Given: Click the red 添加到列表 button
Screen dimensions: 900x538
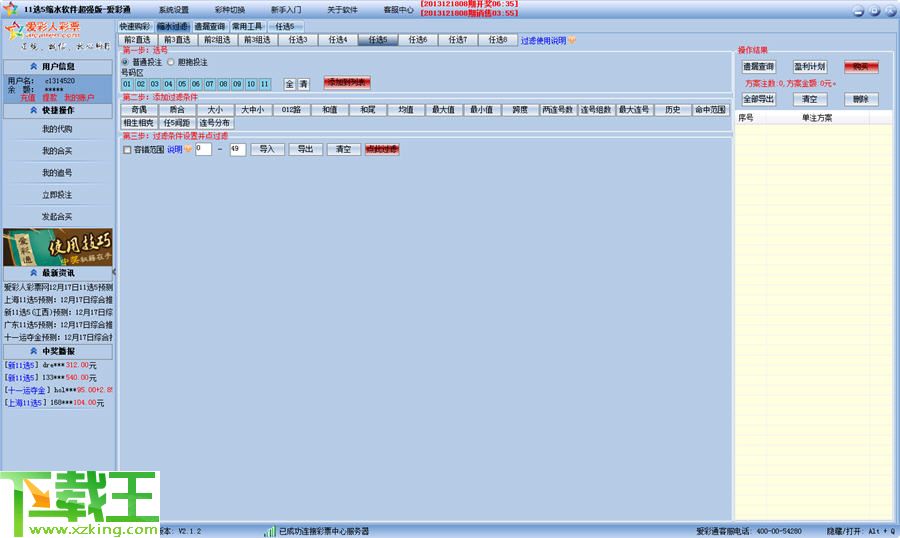Looking at the screenshot, I should (x=346, y=84).
